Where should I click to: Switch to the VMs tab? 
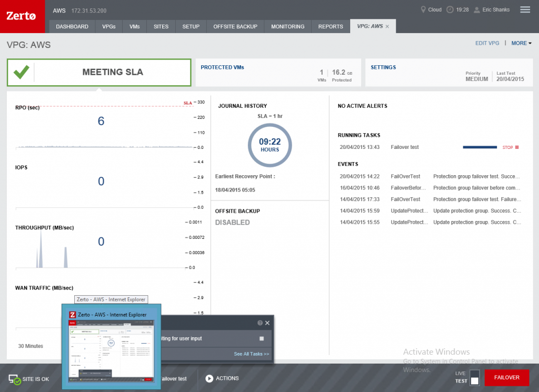134,26
